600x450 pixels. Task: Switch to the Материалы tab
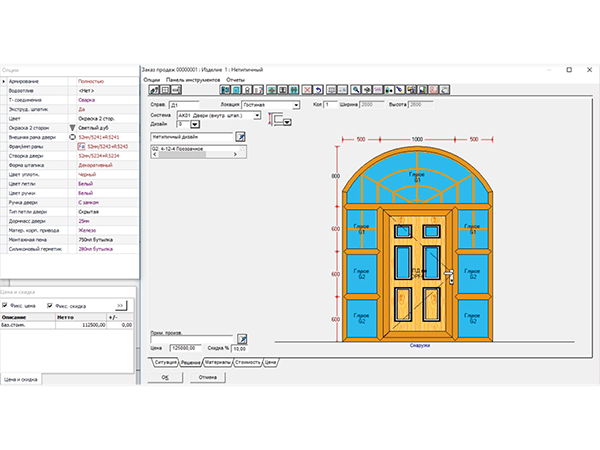coord(218,361)
